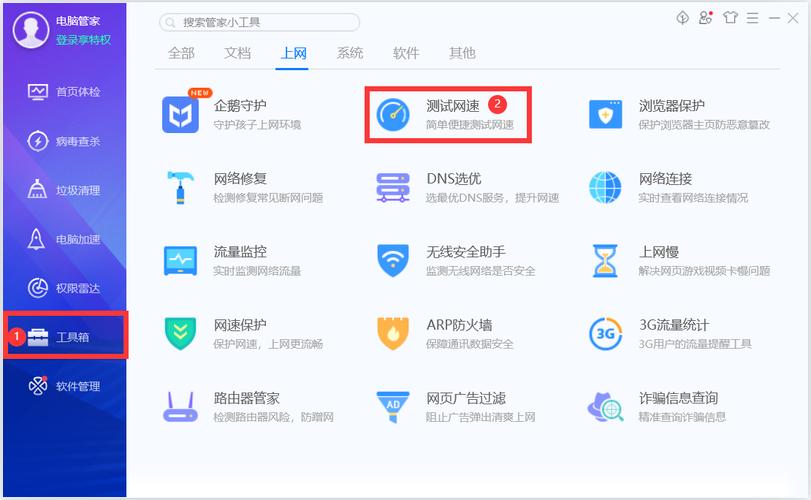The width and height of the screenshot is (811, 500).
Task: Click the 电脑加速 rocket icon in sidebar
Action: tap(36, 239)
